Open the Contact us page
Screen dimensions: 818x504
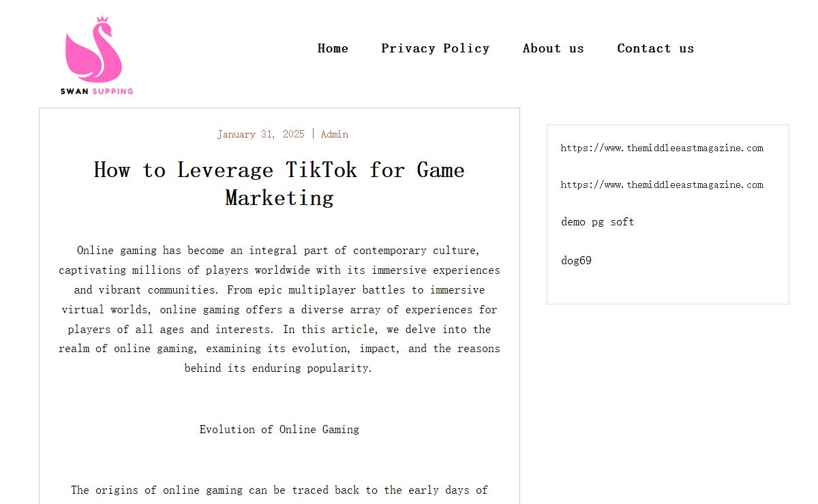coord(655,48)
